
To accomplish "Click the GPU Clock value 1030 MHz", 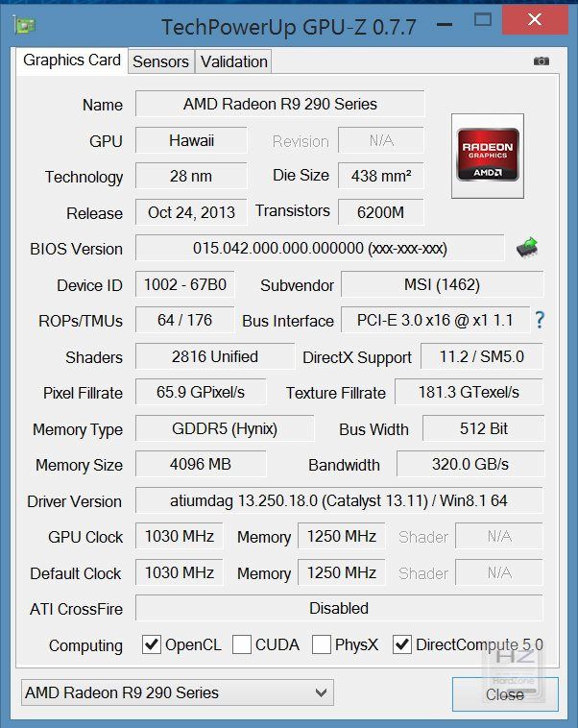I will coord(180,536).
